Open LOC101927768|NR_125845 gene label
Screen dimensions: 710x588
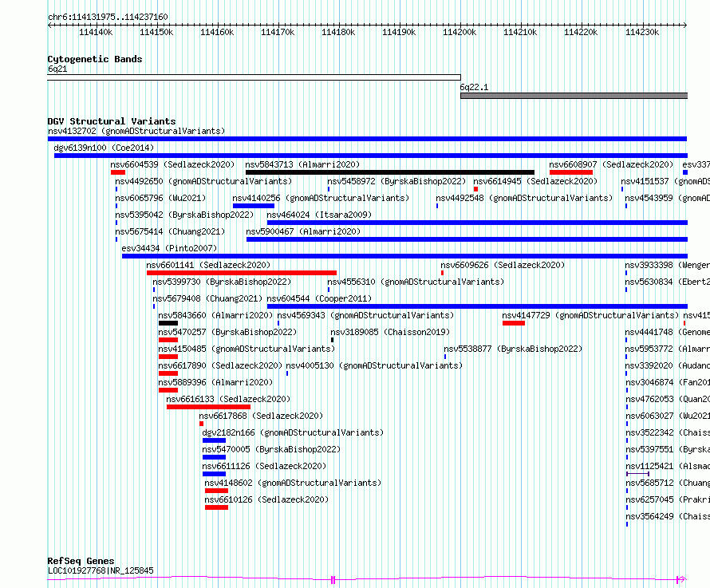pyautogui.click(x=101, y=570)
